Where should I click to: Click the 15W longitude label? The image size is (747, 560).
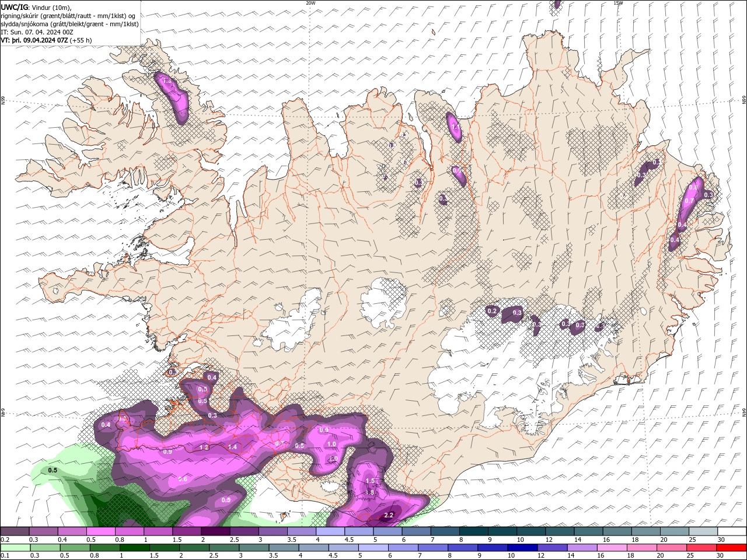(618, 3)
